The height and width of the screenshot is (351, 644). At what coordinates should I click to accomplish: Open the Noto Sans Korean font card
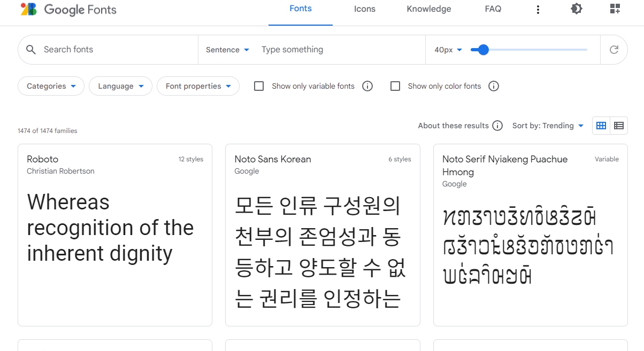[x=323, y=235]
